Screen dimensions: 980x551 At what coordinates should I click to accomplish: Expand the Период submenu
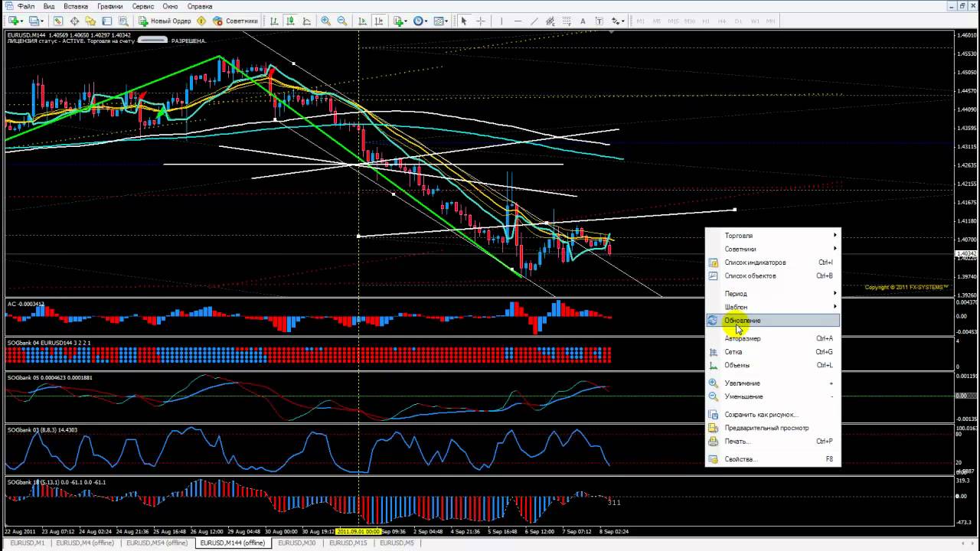tap(773, 294)
